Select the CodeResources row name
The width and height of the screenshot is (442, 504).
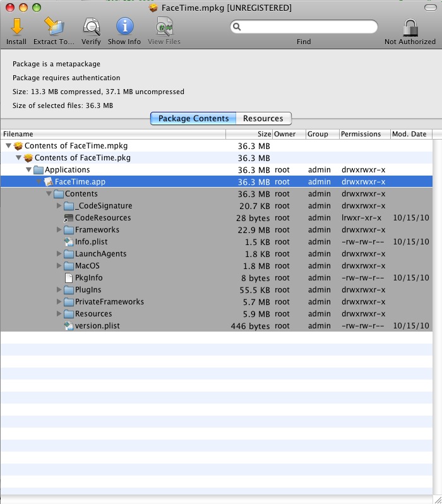[x=103, y=218]
